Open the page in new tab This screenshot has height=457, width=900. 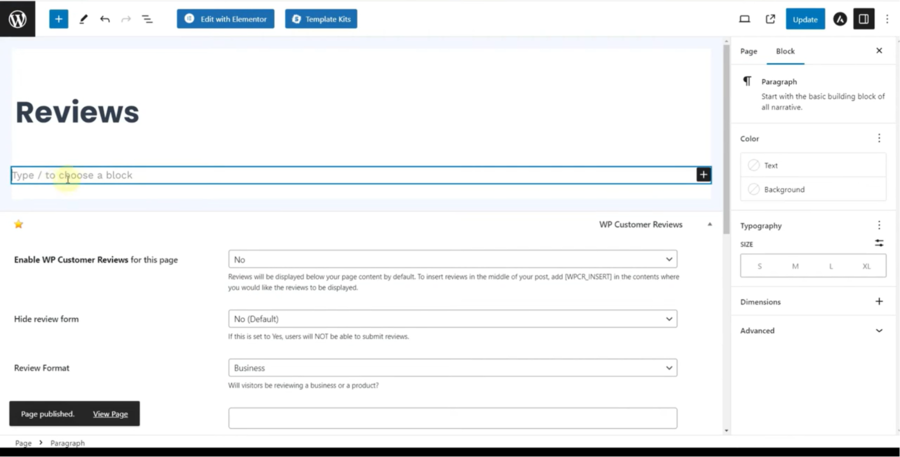[770, 19]
